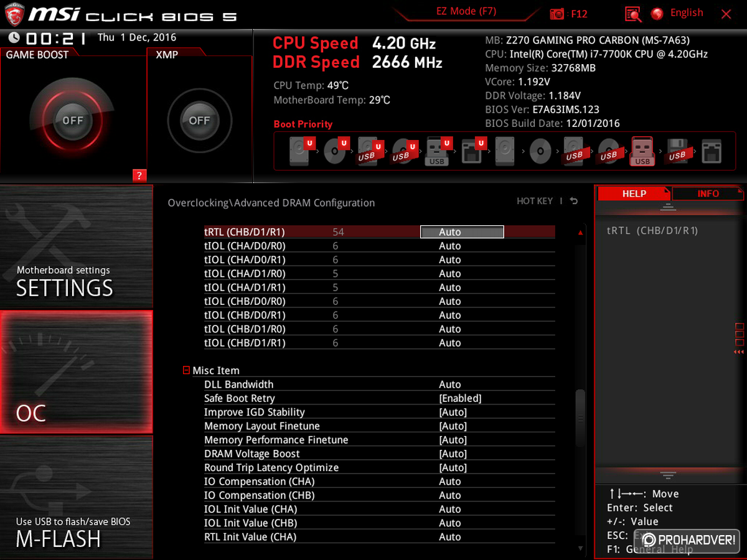Click the scroll-down arrow of the list

pyautogui.click(x=581, y=548)
